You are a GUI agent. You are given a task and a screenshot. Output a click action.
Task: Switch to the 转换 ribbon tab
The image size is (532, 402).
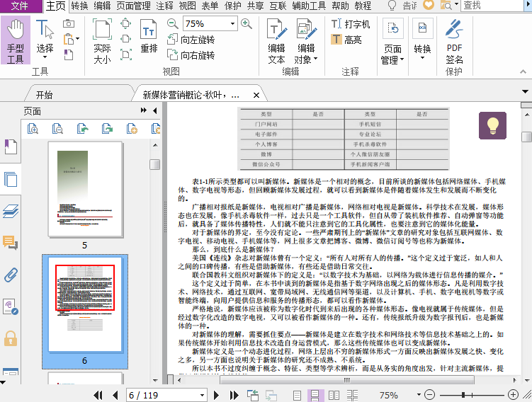[80, 6]
